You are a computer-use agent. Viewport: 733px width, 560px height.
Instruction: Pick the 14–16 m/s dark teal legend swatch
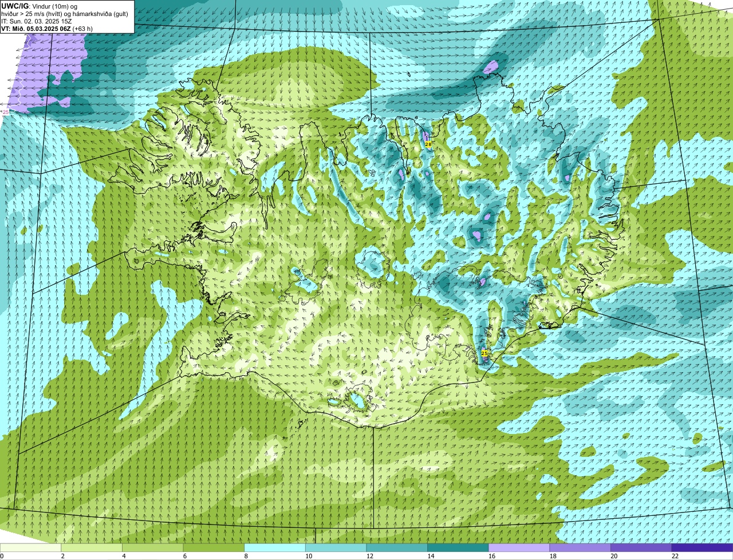coord(458,547)
